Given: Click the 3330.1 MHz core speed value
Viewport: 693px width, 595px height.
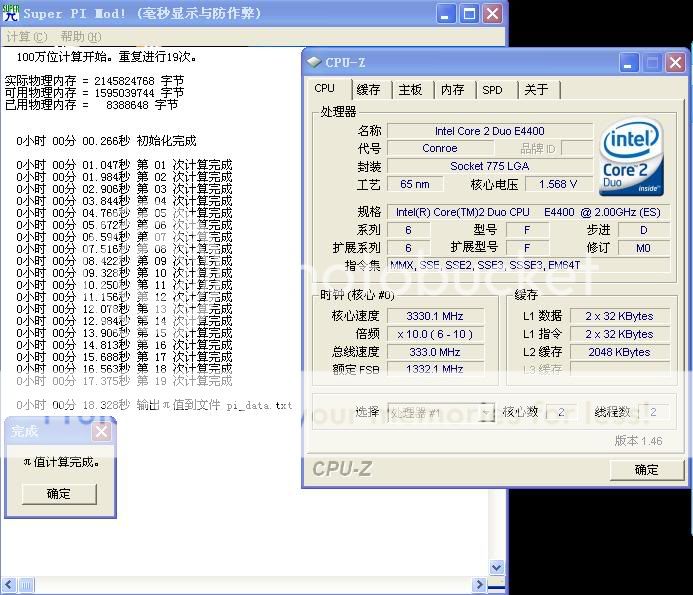Looking at the screenshot, I should pyautogui.click(x=435, y=316).
